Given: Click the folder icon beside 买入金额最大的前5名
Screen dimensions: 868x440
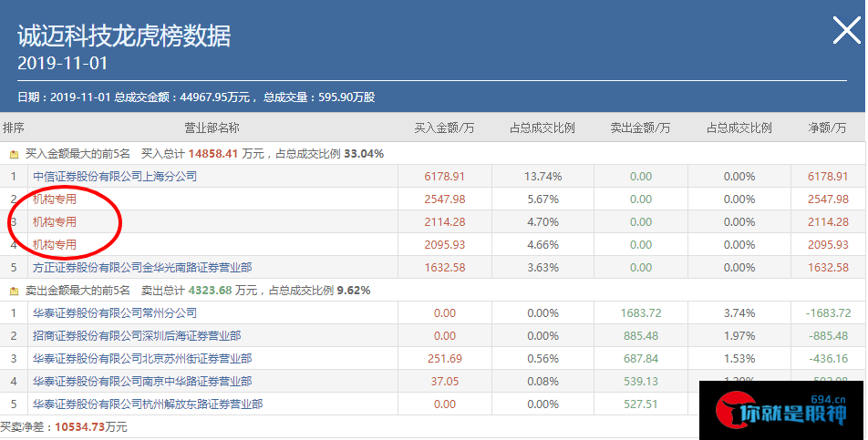Looking at the screenshot, I should tap(14, 154).
